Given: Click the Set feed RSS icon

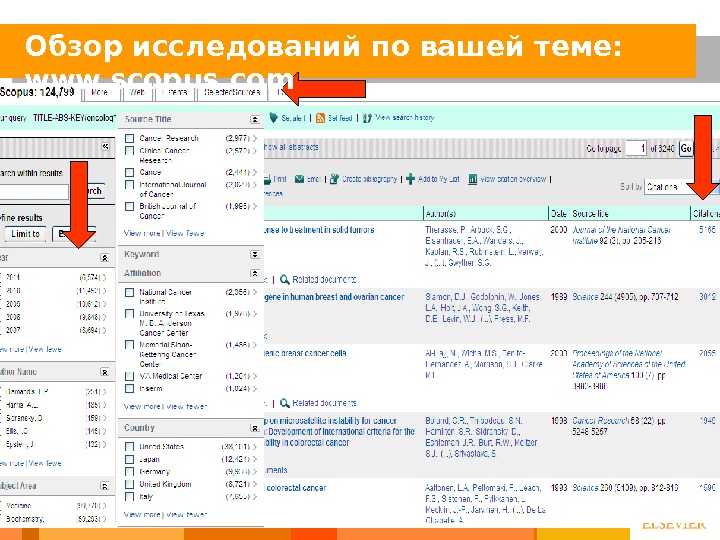Looking at the screenshot, I should click(320, 118).
